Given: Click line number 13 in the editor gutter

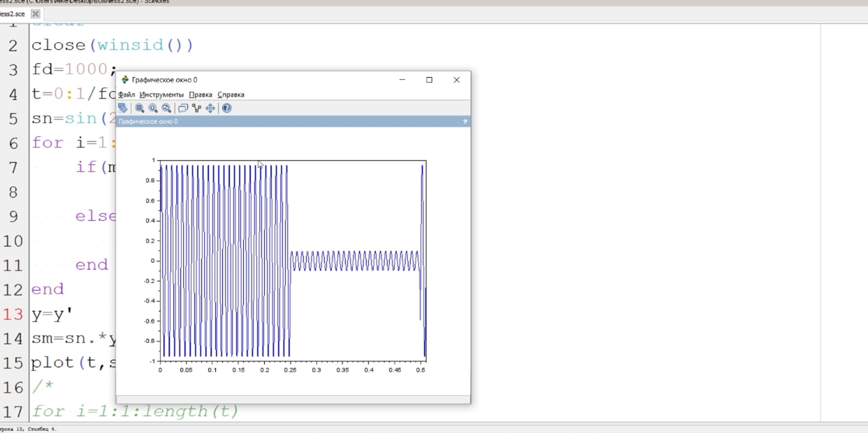Looking at the screenshot, I should [x=13, y=314].
